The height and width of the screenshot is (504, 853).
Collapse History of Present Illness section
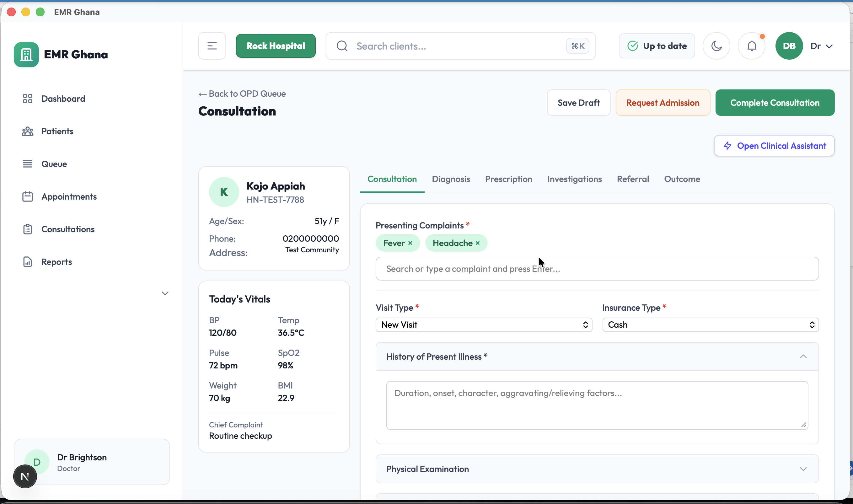coord(803,357)
